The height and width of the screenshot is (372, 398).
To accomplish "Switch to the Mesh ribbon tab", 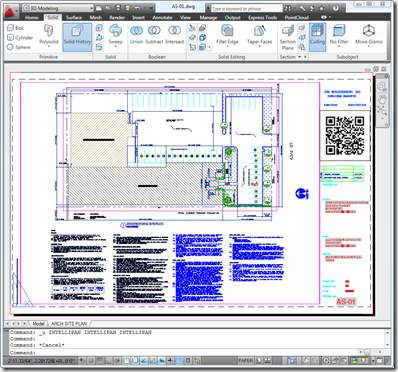I will pyautogui.click(x=96, y=17).
